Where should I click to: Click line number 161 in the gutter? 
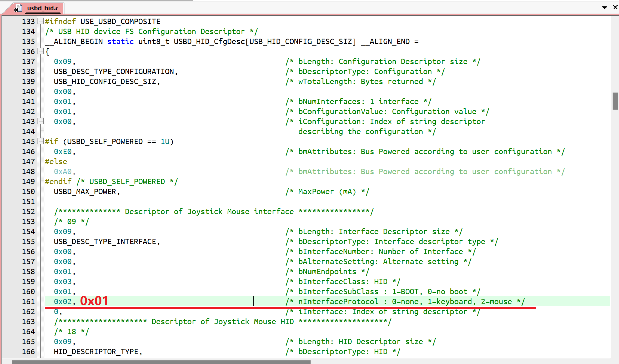point(28,301)
